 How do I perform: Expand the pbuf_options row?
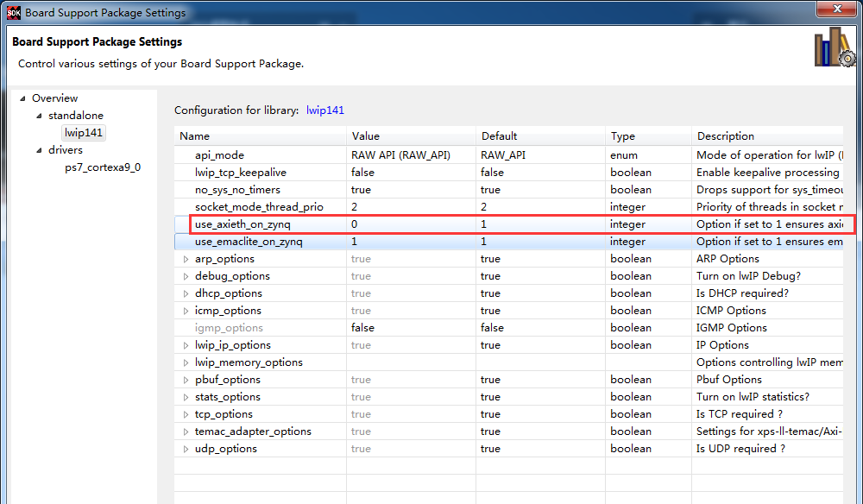coord(186,381)
